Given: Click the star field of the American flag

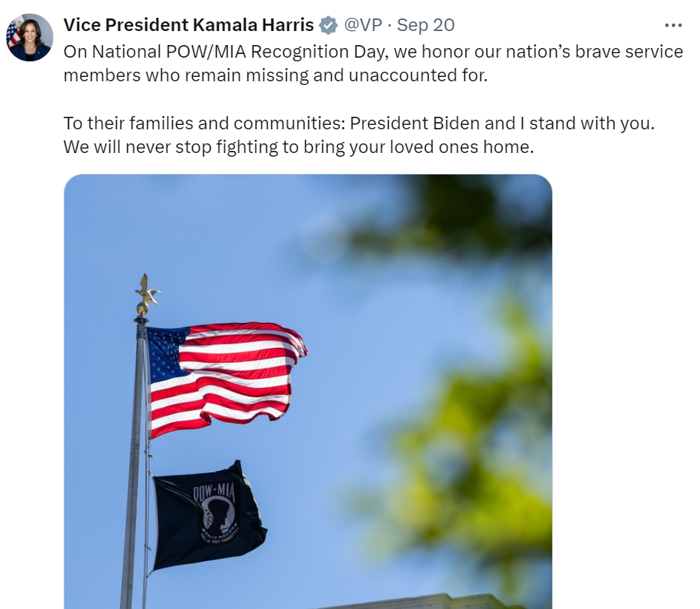Looking at the screenshot, I should click(x=165, y=353).
